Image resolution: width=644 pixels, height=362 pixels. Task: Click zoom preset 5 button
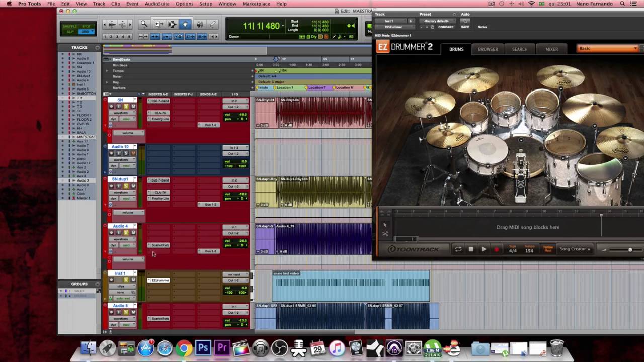(129, 37)
